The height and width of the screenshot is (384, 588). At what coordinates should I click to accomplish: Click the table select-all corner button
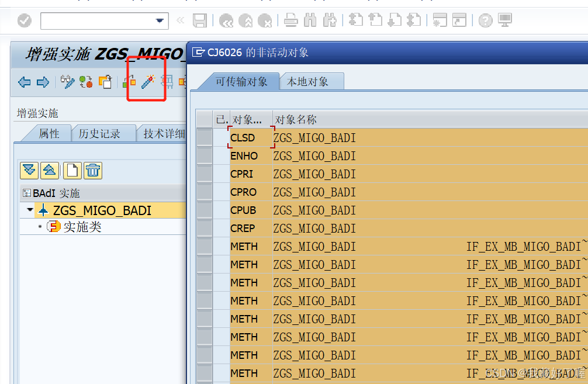205,120
